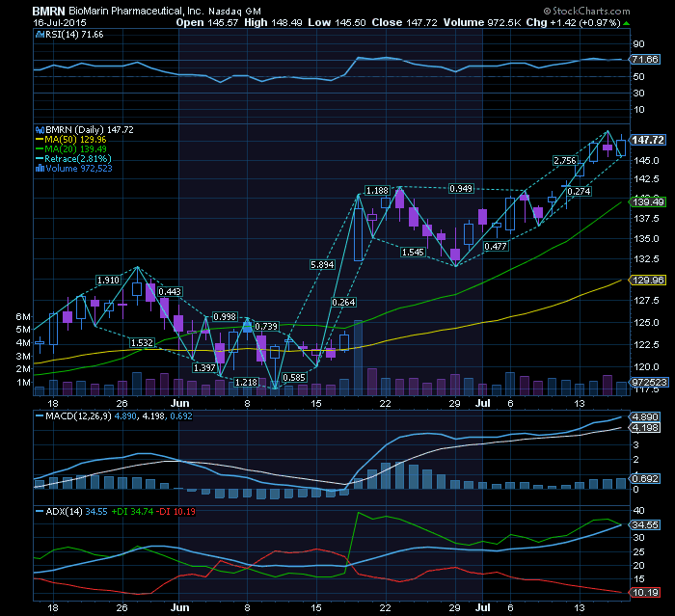675x616 pixels.
Task: Select the High 148.49 value in the header
Action: [x=273, y=22]
